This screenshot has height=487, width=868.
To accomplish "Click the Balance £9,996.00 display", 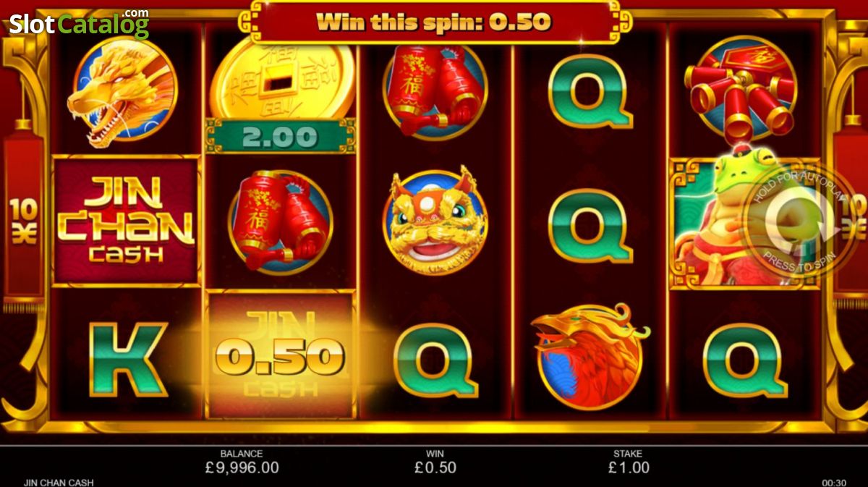I will [x=242, y=467].
